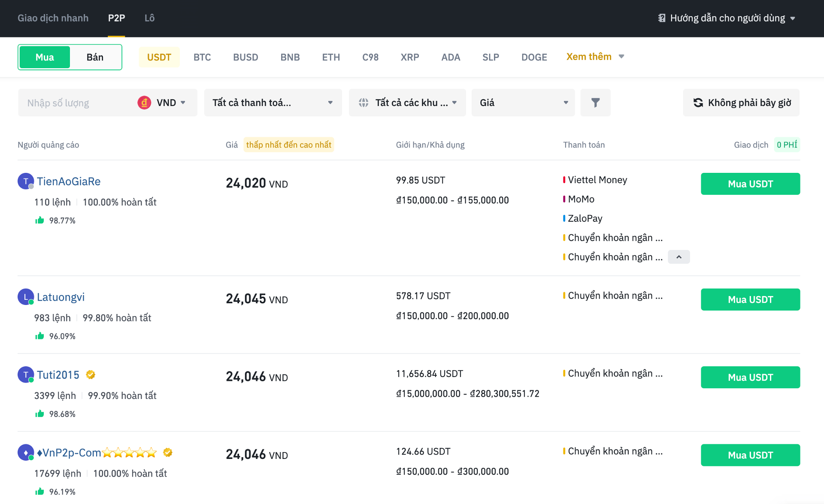Click thumbs-up icon beside 98.77%
The height and width of the screenshot is (504, 824).
(x=39, y=220)
